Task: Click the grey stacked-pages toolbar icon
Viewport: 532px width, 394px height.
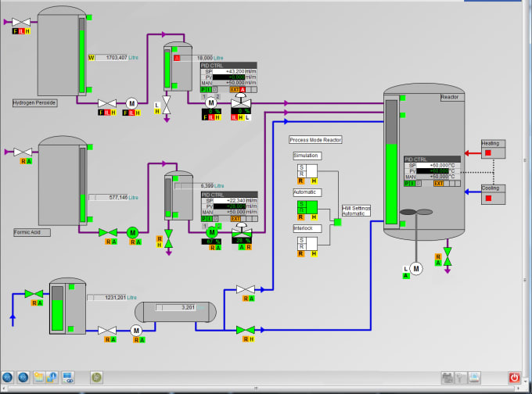Action: 448,378
